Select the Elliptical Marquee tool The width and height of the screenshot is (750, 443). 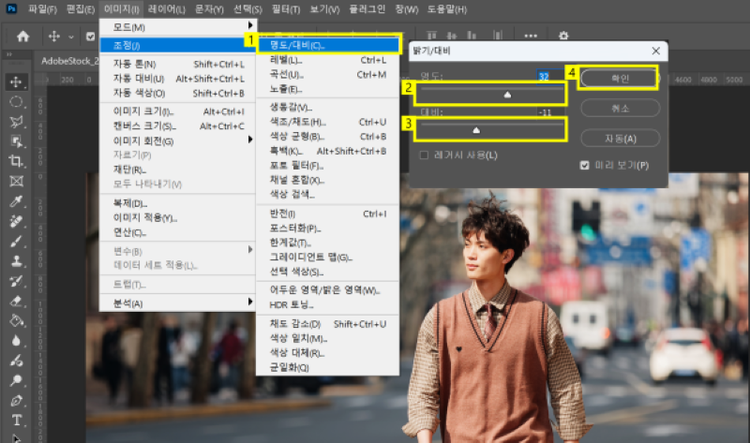16,102
